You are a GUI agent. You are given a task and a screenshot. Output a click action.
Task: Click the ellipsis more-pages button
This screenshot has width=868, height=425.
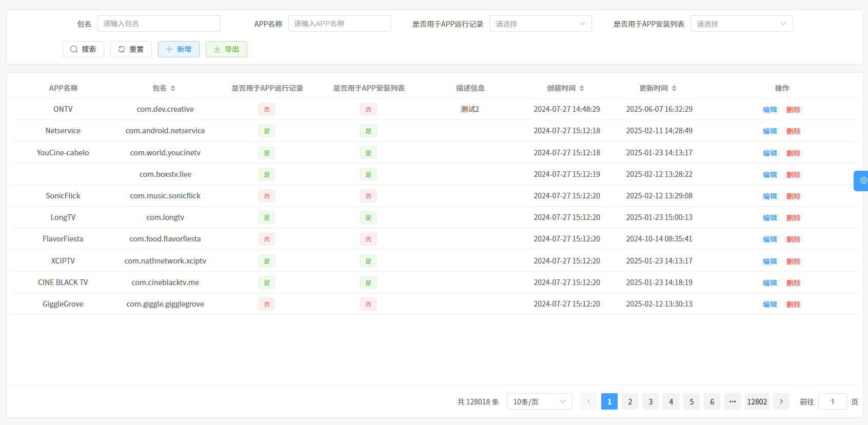[x=733, y=401]
